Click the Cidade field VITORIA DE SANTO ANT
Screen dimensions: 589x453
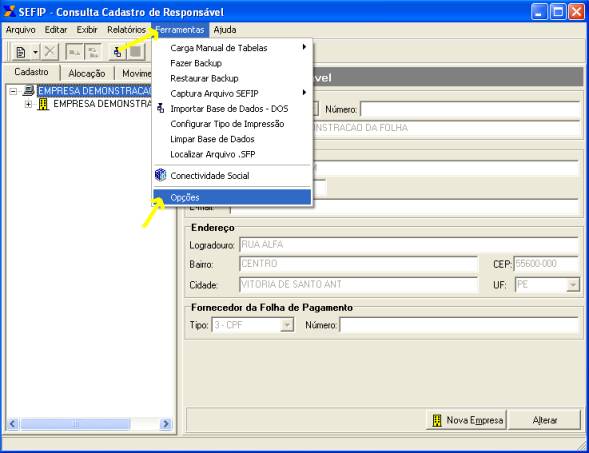tap(358, 285)
